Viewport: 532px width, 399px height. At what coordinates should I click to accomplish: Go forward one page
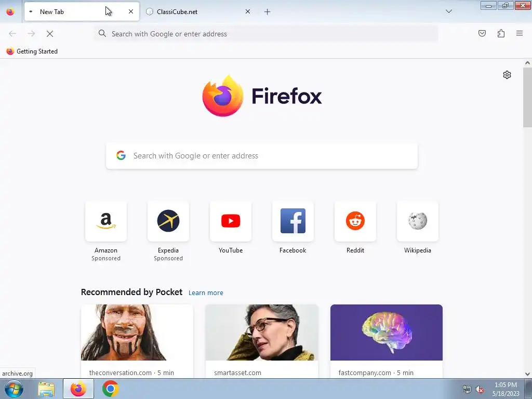click(31, 34)
